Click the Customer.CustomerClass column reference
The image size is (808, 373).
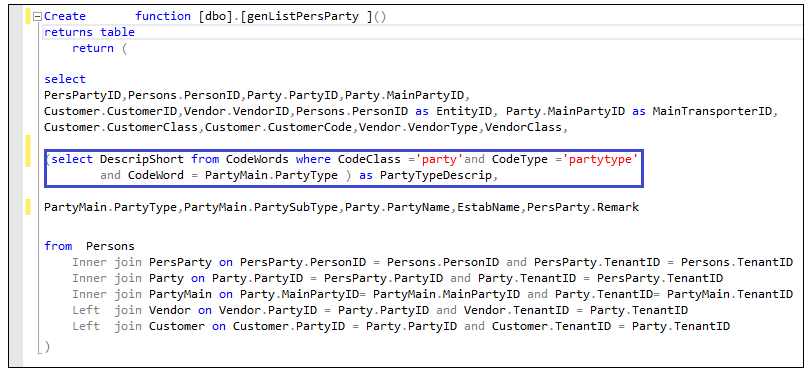[121, 127]
